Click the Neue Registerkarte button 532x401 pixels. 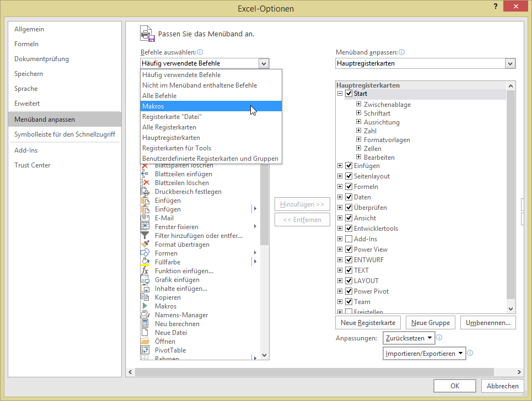[368, 323]
